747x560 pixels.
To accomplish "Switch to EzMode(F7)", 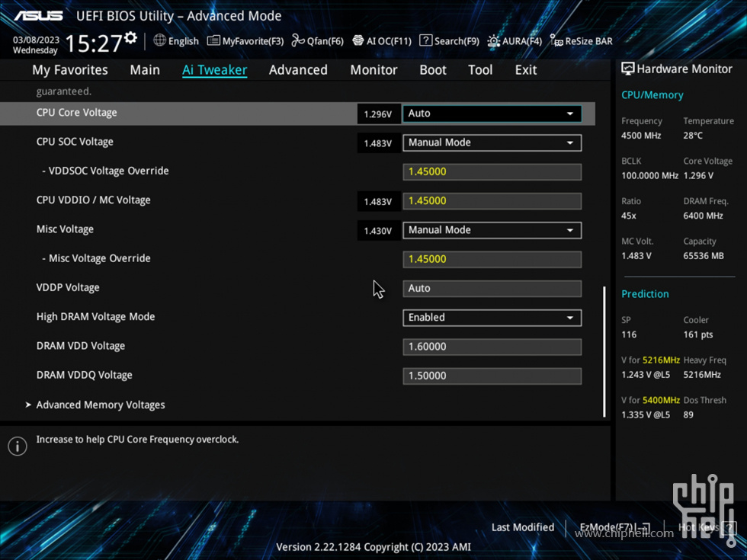I will click(614, 527).
